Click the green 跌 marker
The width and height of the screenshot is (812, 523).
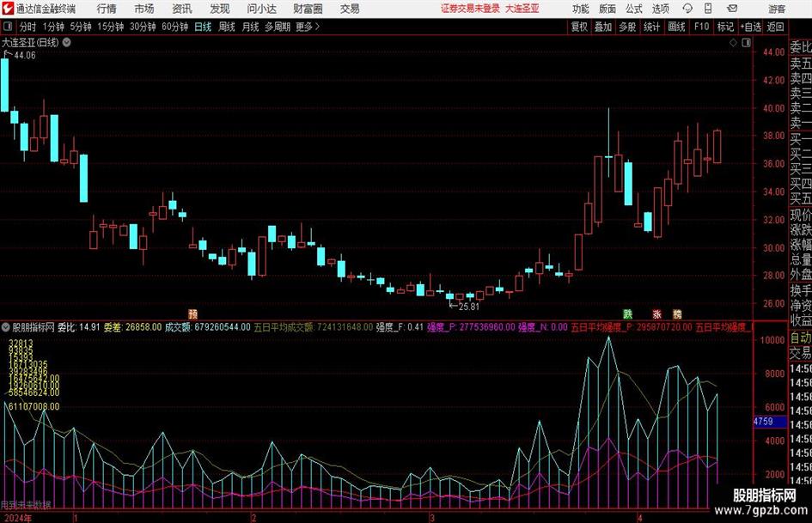627,313
